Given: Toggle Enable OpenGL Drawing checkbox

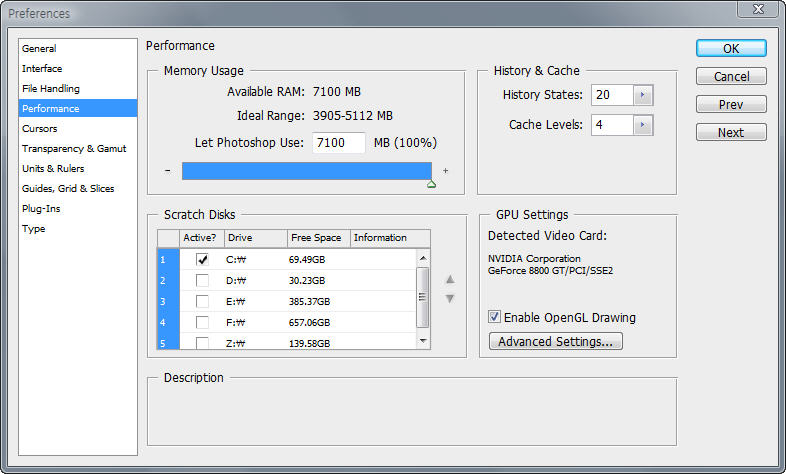Looking at the screenshot, I should click(x=495, y=317).
